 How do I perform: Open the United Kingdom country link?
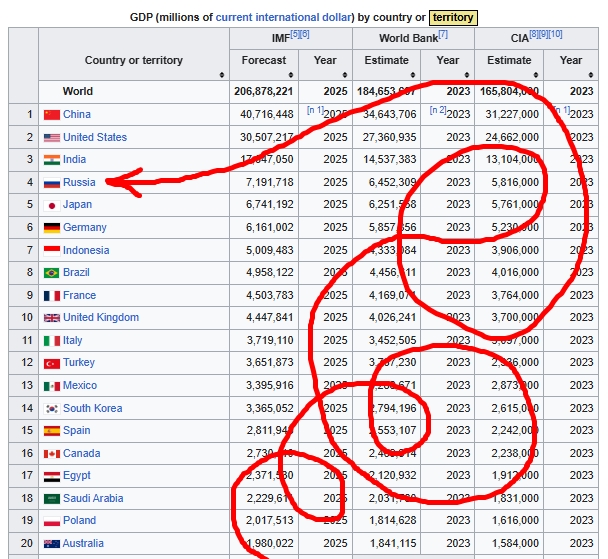pyautogui.click(x=101, y=317)
